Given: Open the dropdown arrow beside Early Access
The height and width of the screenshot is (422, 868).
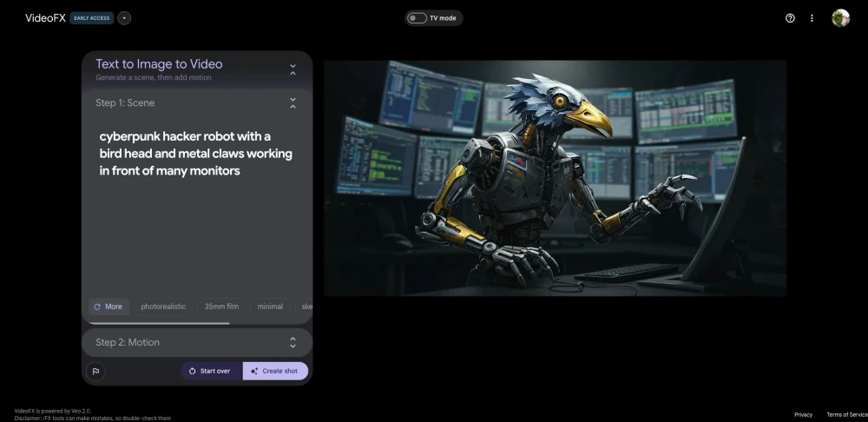Looking at the screenshot, I should pyautogui.click(x=124, y=18).
